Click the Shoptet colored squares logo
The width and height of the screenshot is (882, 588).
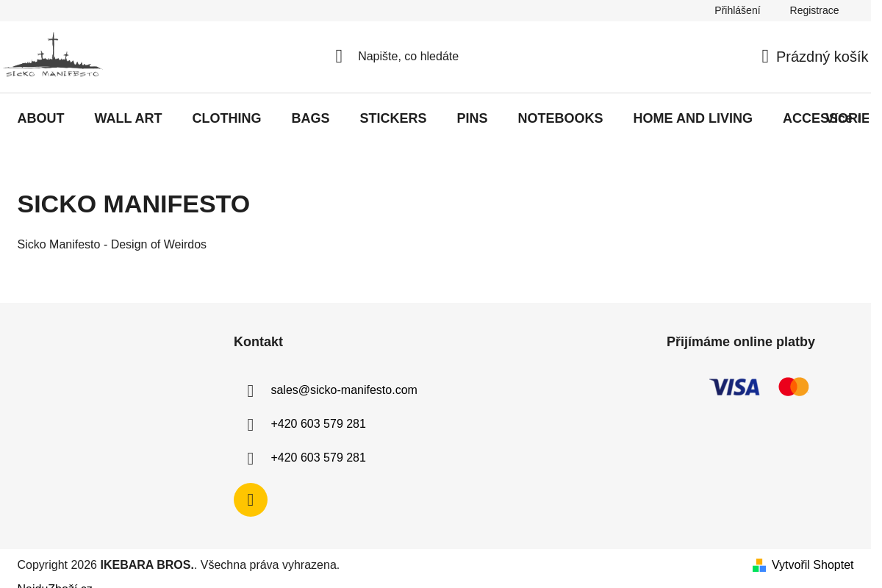tap(759, 565)
